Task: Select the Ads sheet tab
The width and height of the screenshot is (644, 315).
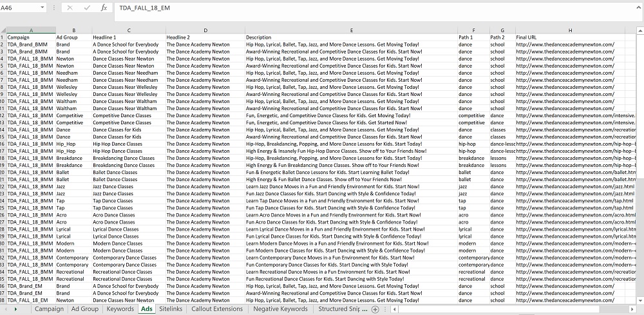Action: click(x=147, y=309)
